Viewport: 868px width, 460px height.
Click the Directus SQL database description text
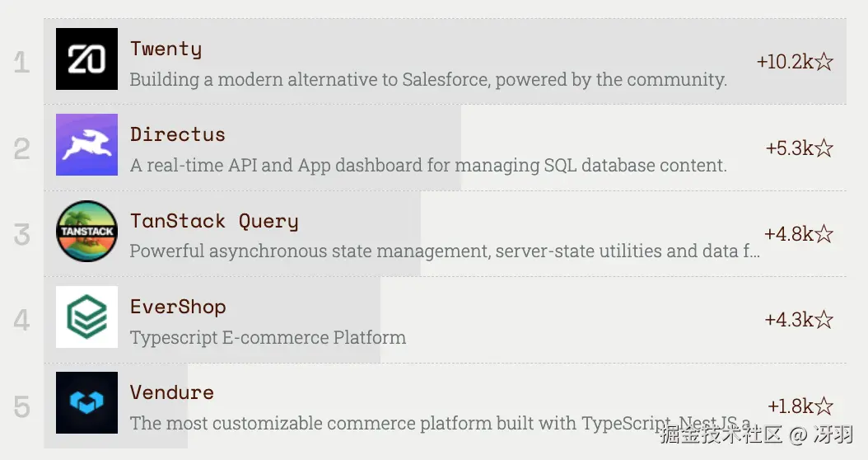click(428, 165)
